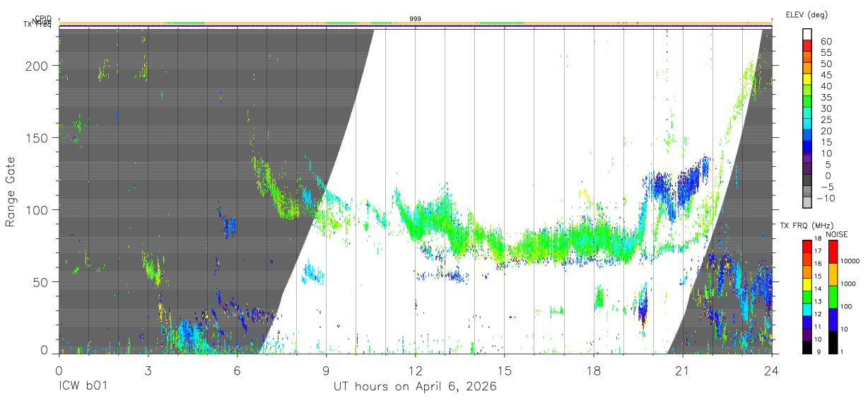
Task: Pick the yellow 14–15 segment of TX FRQ colorbar
Action: (807, 284)
